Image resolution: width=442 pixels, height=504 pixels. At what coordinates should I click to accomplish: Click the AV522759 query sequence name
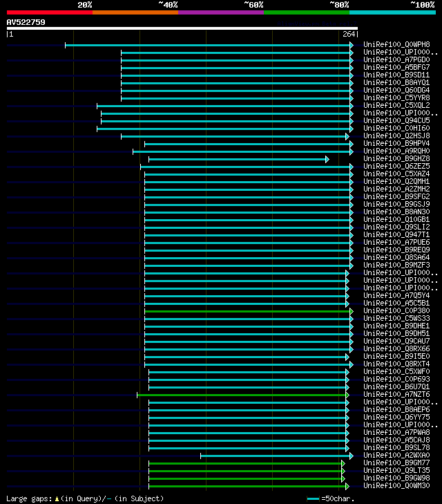[x=26, y=22]
